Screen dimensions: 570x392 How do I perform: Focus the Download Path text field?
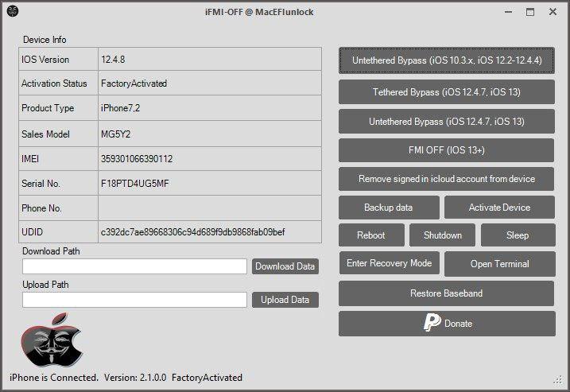point(134,266)
